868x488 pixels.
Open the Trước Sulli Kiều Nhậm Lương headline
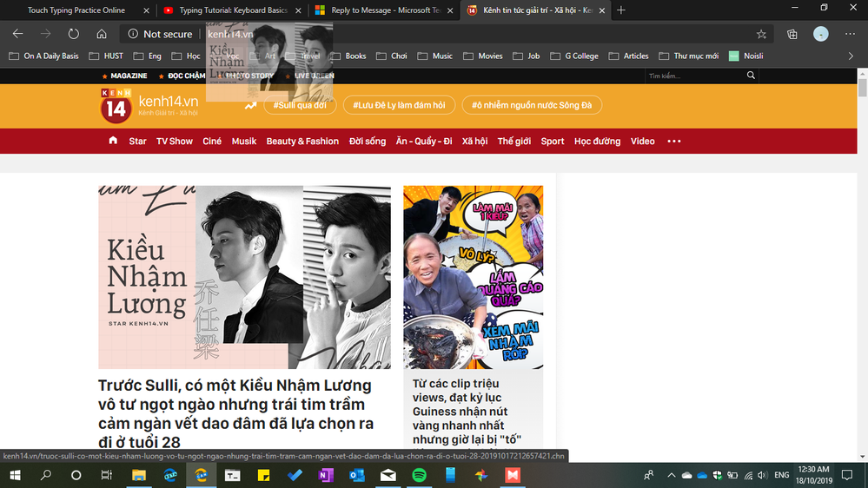pos(235,413)
